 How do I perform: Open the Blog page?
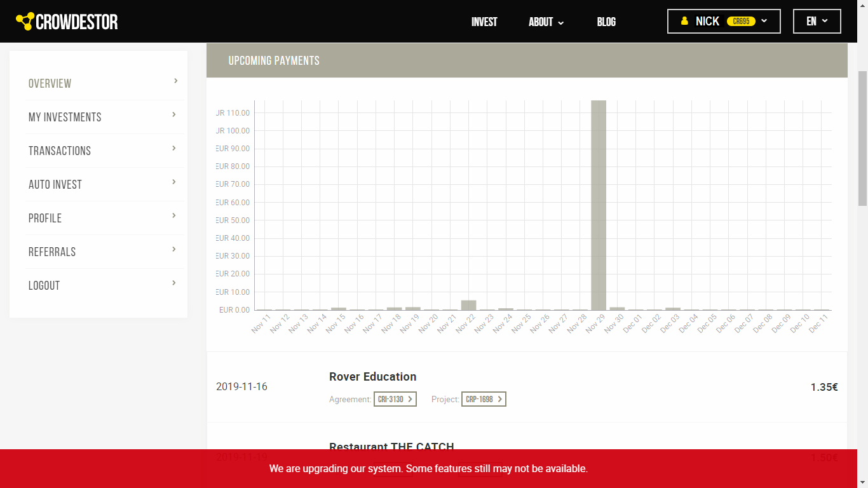[x=606, y=22]
